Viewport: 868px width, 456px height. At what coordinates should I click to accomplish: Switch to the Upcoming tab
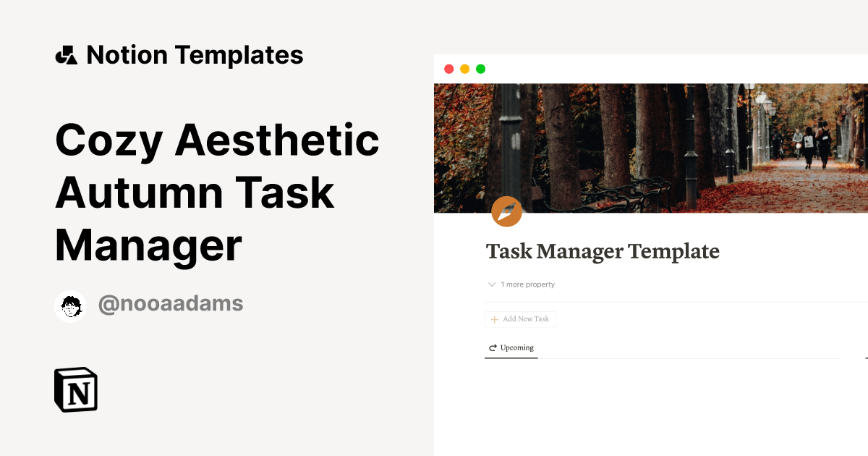(x=516, y=347)
